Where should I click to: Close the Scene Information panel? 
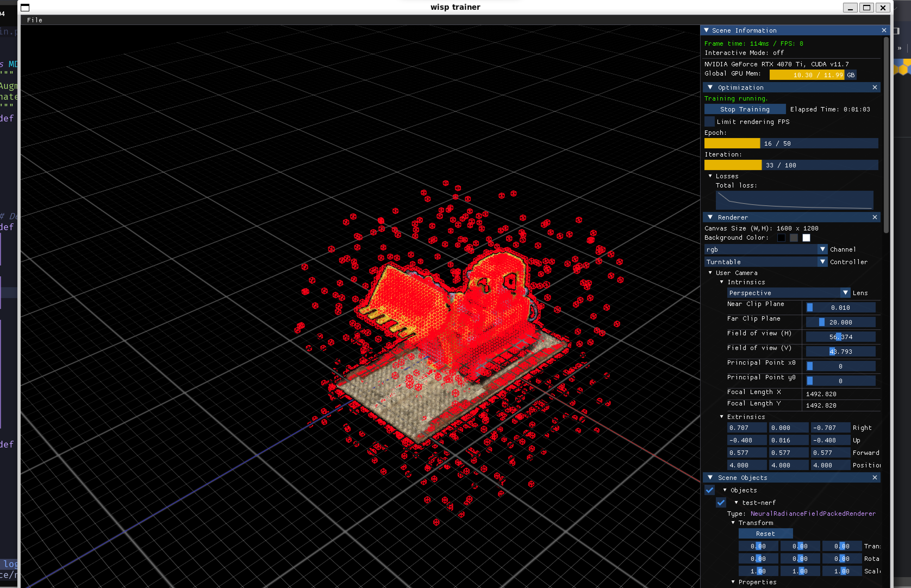(x=884, y=30)
